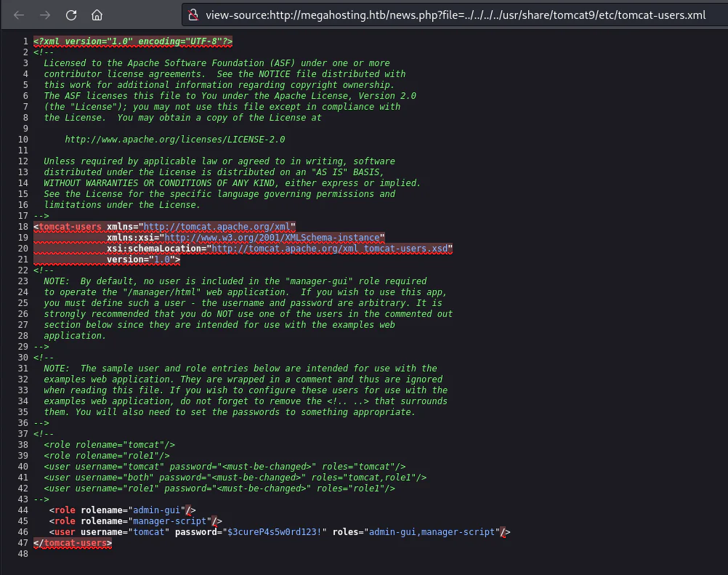Viewport: 728px width, 575px height.
Task: Click the roles value admin-gui,manager-script
Action: [432, 532]
